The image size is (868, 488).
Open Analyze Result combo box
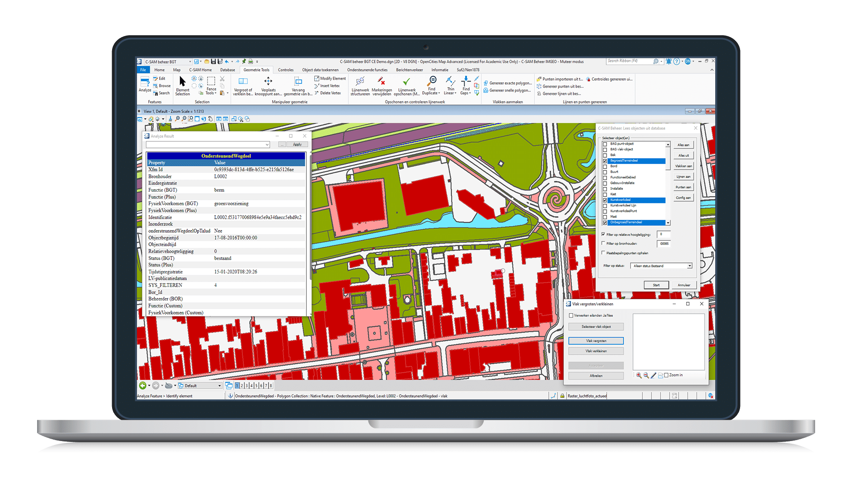[x=208, y=145]
